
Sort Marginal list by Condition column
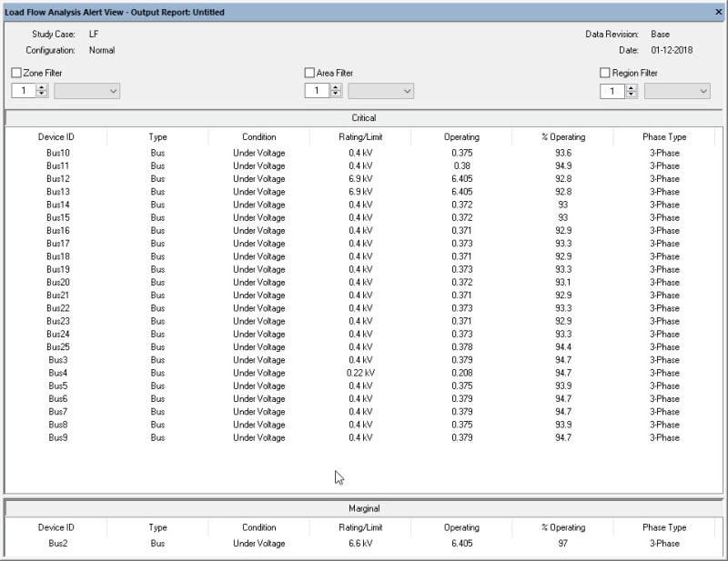(259, 527)
